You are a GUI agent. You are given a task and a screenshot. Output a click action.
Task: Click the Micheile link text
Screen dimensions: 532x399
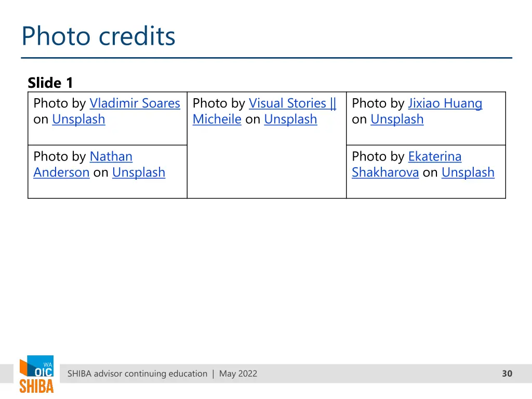coord(217,119)
